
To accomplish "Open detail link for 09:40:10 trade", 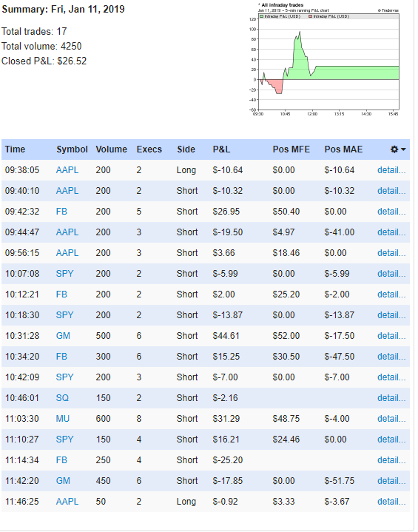I will click(x=391, y=191).
